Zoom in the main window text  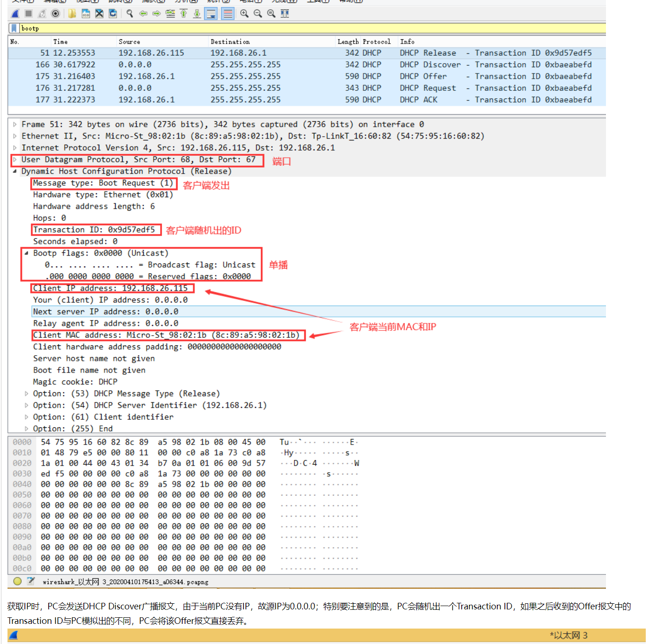244,14
